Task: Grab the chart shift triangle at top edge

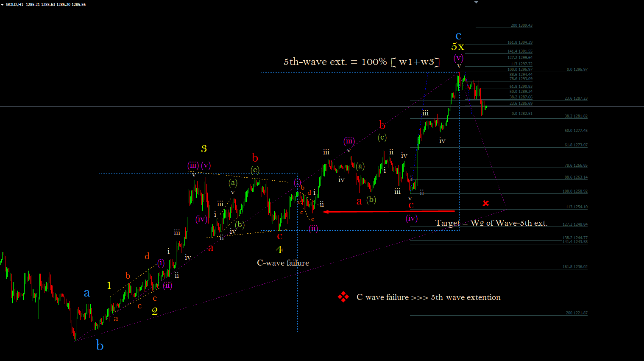Action: point(477,2)
